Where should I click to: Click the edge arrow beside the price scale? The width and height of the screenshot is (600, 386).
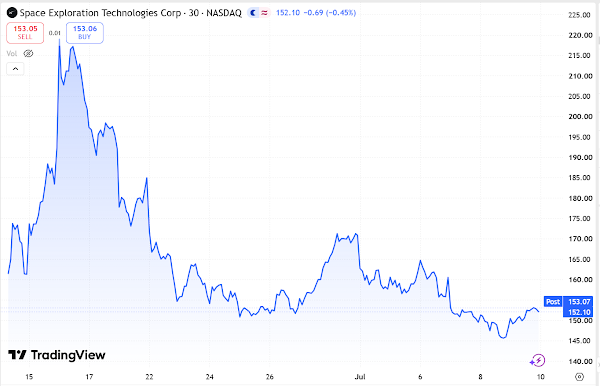[598, 365]
